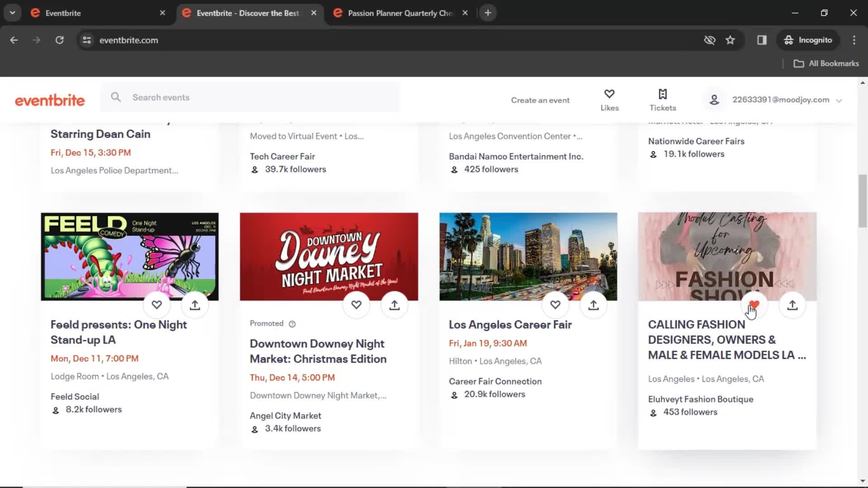Click the user profile avatar icon
Image resolution: width=868 pixels, height=488 pixels.
click(714, 100)
